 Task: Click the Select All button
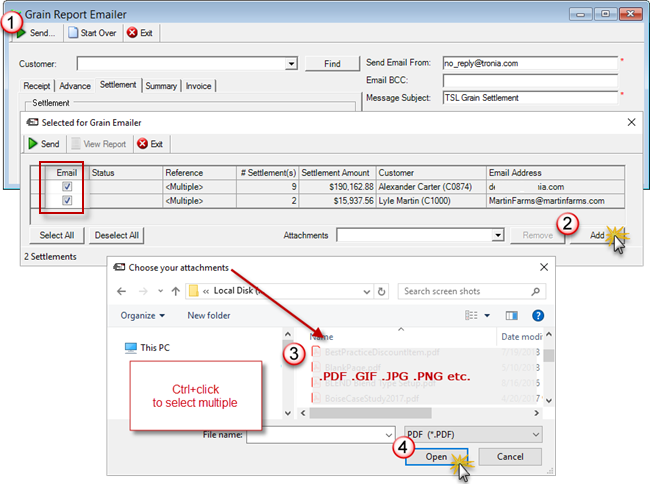57,235
